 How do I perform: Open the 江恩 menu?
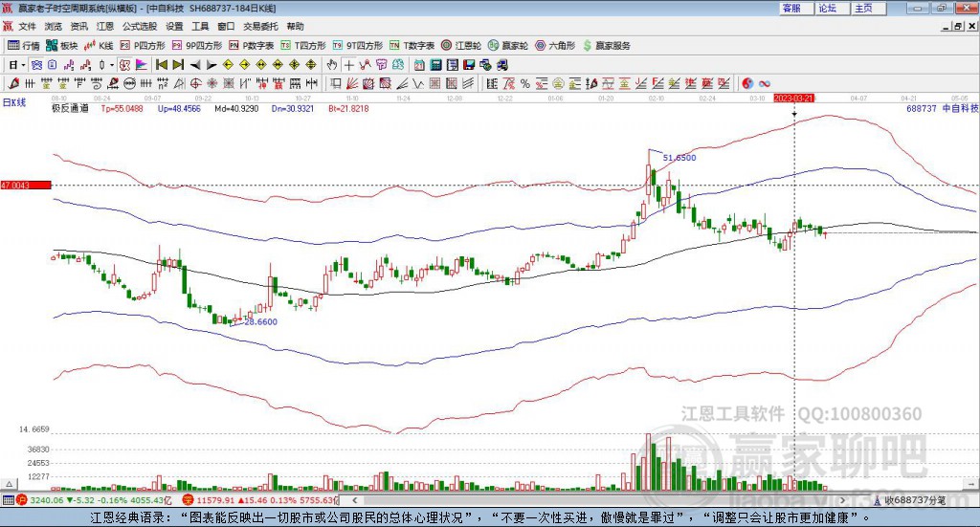tap(105, 26)
